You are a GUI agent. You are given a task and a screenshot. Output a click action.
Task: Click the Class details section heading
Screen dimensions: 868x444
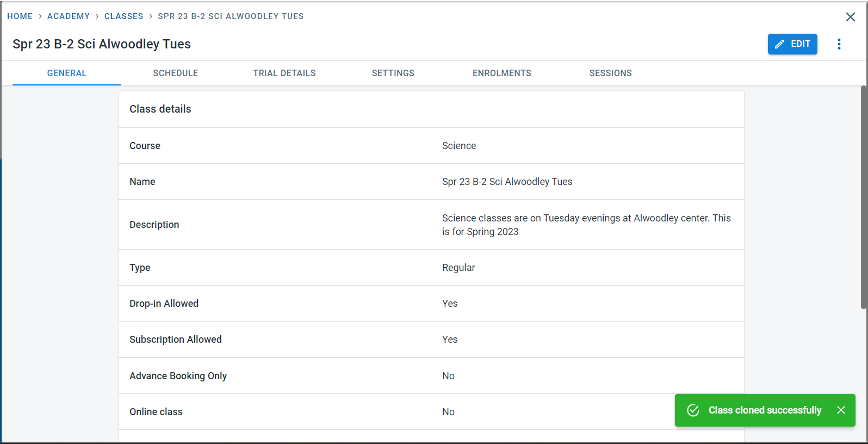pos(160,109)
